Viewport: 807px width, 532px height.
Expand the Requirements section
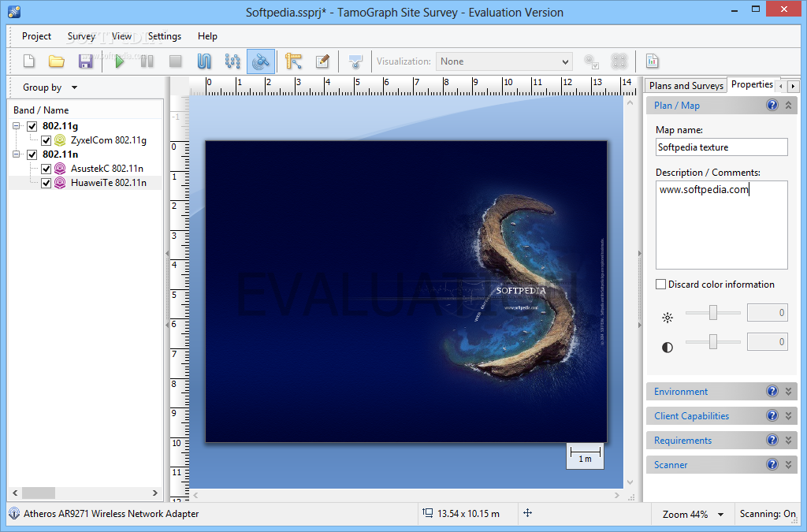(x=788, y=441)
